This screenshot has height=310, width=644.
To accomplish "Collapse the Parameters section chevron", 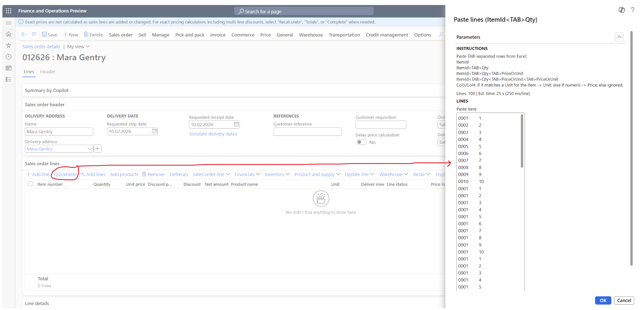I will (x=619, y=37).
